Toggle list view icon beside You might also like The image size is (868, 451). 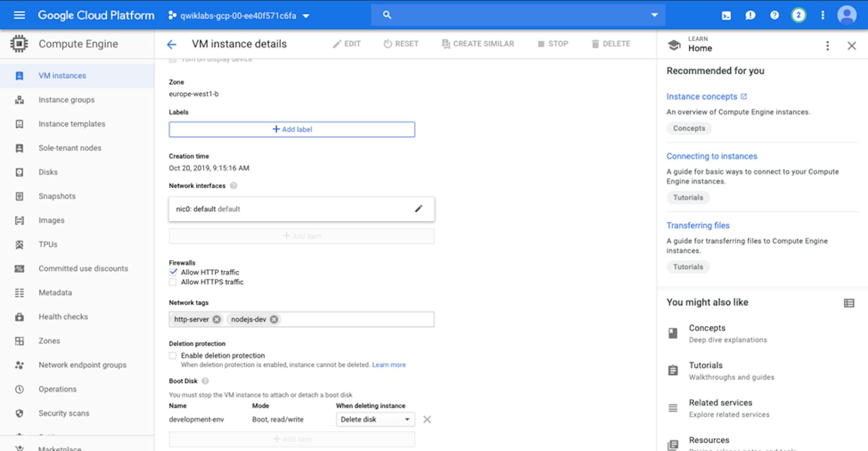tap(849, 303)
